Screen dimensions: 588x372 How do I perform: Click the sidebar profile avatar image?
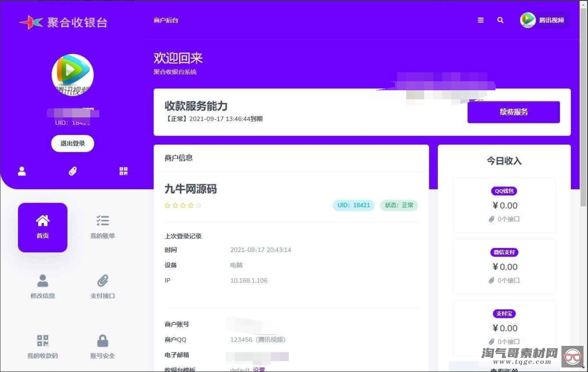73,75
